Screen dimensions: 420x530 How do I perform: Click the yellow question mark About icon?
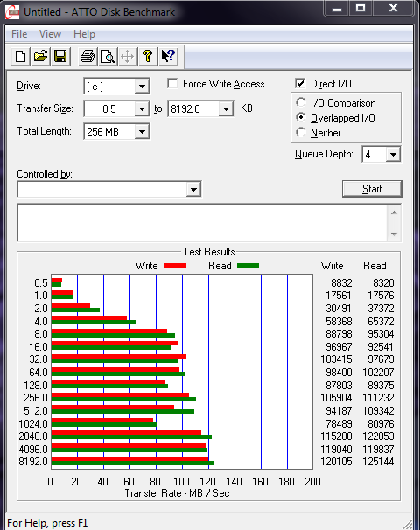[x=148, y=56]
